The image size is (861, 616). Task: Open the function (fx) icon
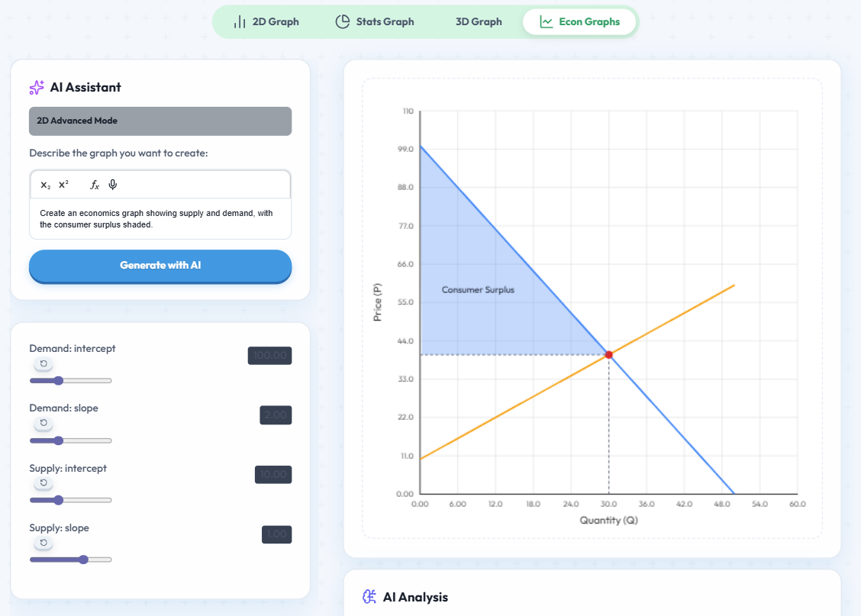(94, 184)
